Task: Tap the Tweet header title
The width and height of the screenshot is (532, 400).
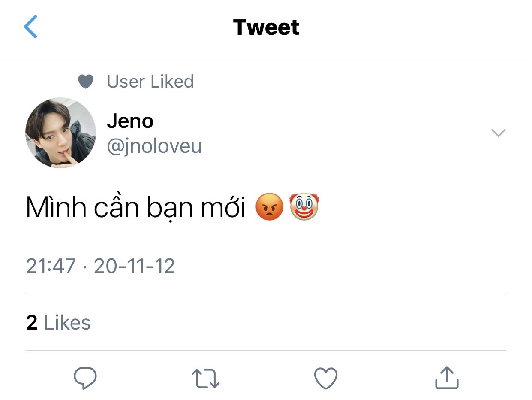Action: (x=266, y=27)
